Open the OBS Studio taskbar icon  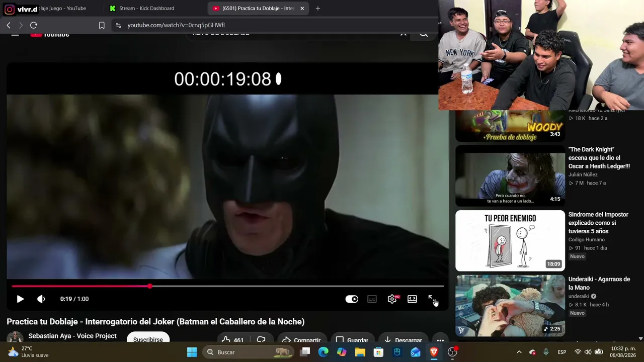452,352
